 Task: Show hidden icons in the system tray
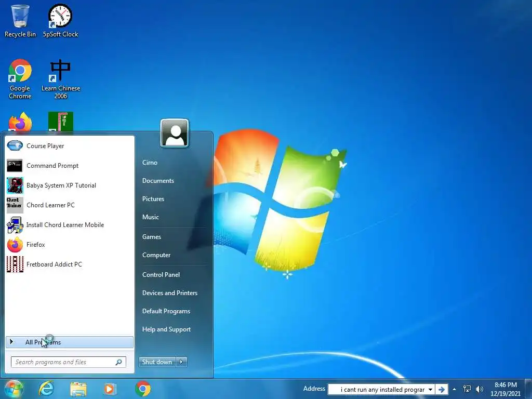(454, 389)
